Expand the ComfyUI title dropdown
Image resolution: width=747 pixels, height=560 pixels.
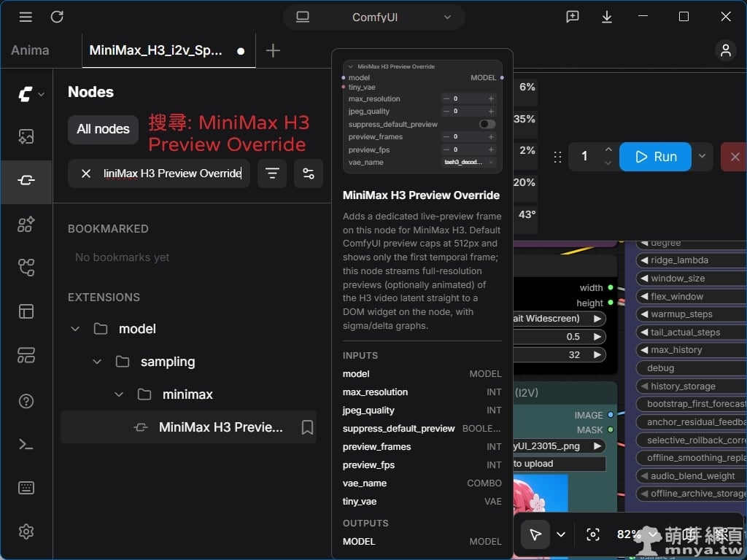447,17
